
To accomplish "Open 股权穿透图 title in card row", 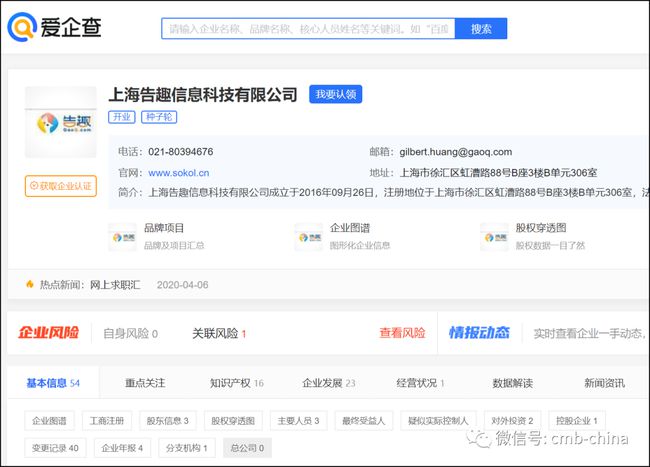I will click(x=541, y=228).
